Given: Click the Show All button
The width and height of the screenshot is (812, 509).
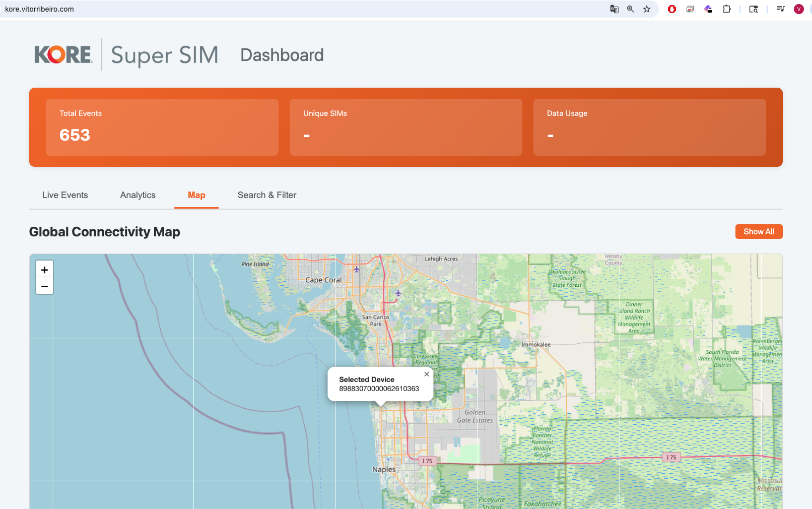Looking at the screenshot, I should (x=759, y=231).
